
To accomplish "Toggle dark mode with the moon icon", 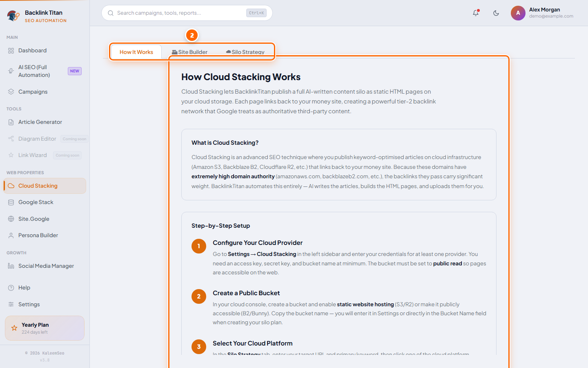I will 496,13.
